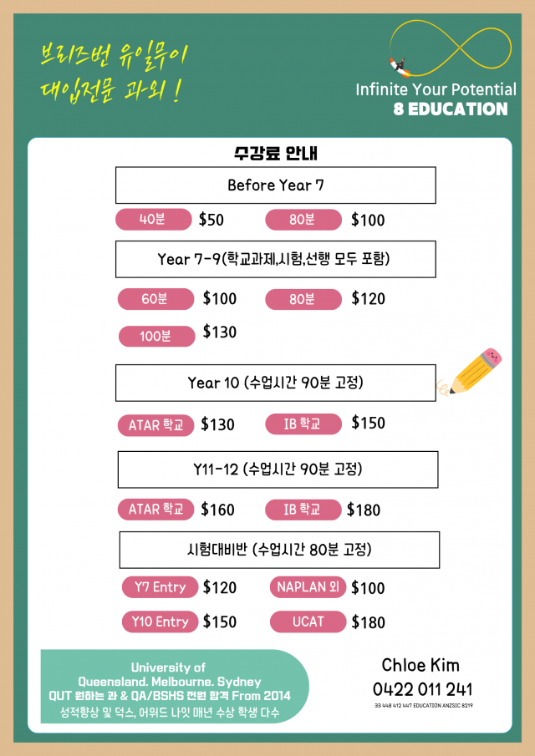Click the green University of Queensland banner

click(x=174, y=687)
